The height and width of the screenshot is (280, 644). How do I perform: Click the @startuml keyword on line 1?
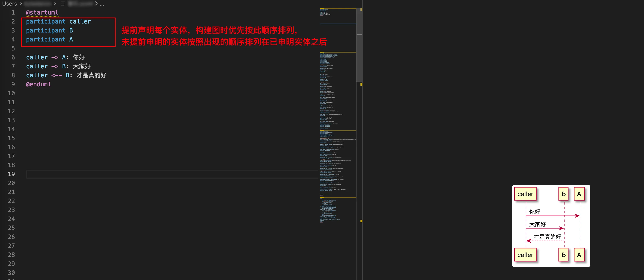[x=42, y=12]
